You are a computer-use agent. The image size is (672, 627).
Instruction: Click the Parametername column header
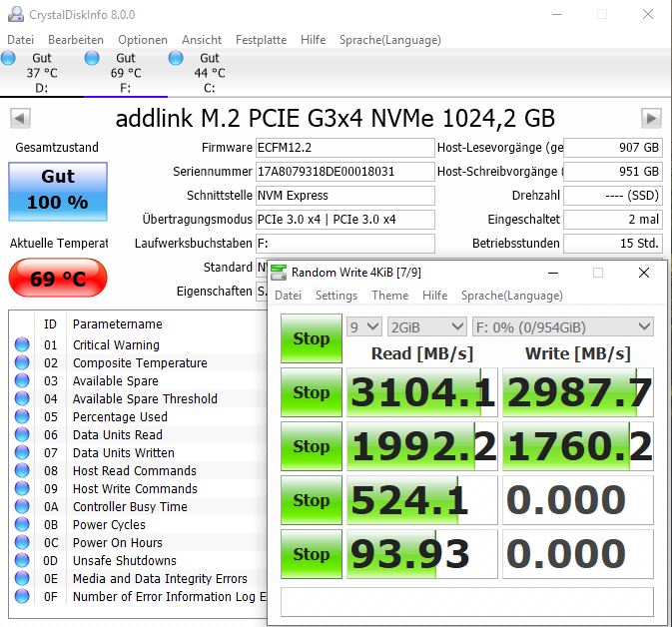tap(118, 324)
